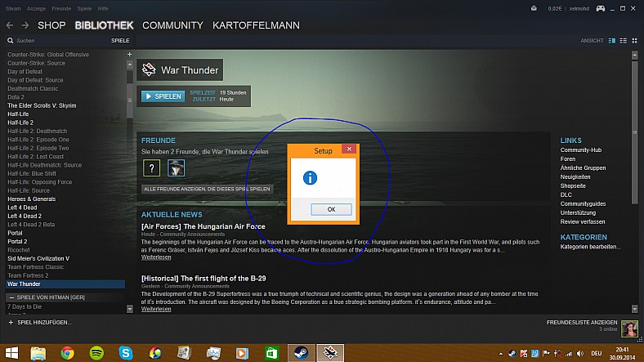Image resolution: width=644 pixels, height=362 pixels.
Task: Open the Freunde menu
Action: pyautogui.click(x=61, y=9)
